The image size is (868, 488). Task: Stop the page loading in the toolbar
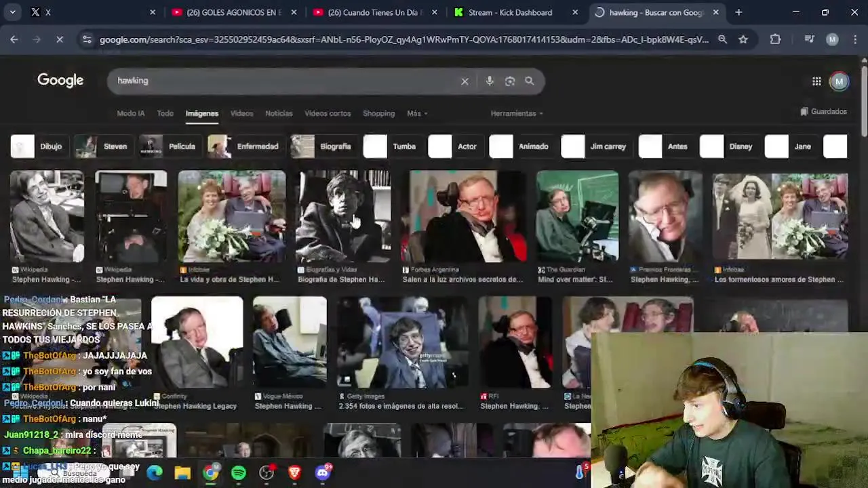tap(60, 39)
